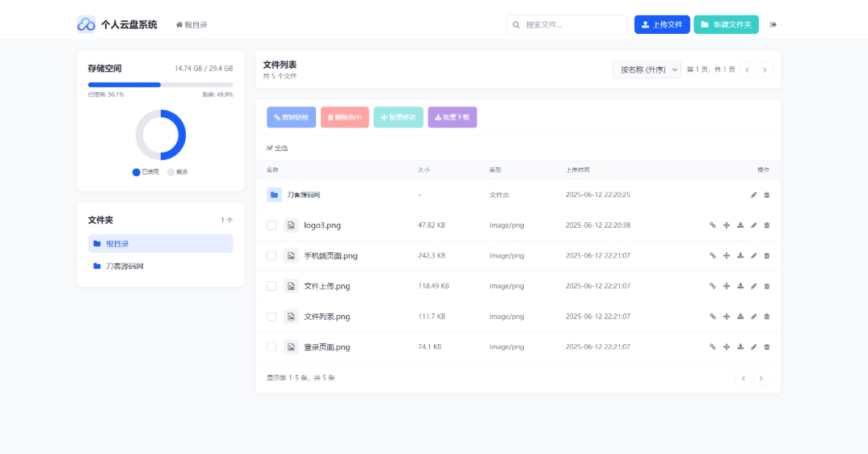Open the 按名称 (升序) sort dropdown
This screenshot has width=868, height=454.
(647, 69)
